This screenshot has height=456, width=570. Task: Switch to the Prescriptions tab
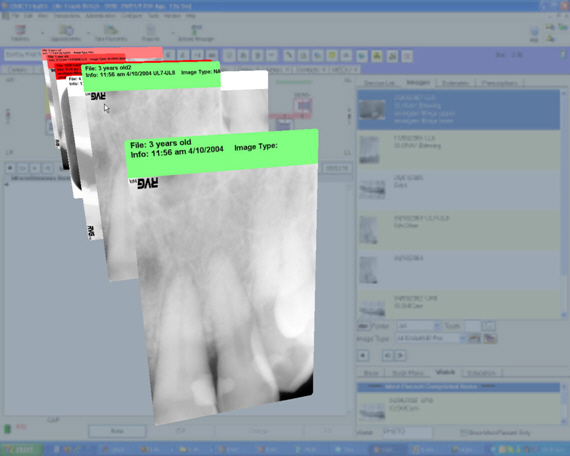tap(499, 83)
